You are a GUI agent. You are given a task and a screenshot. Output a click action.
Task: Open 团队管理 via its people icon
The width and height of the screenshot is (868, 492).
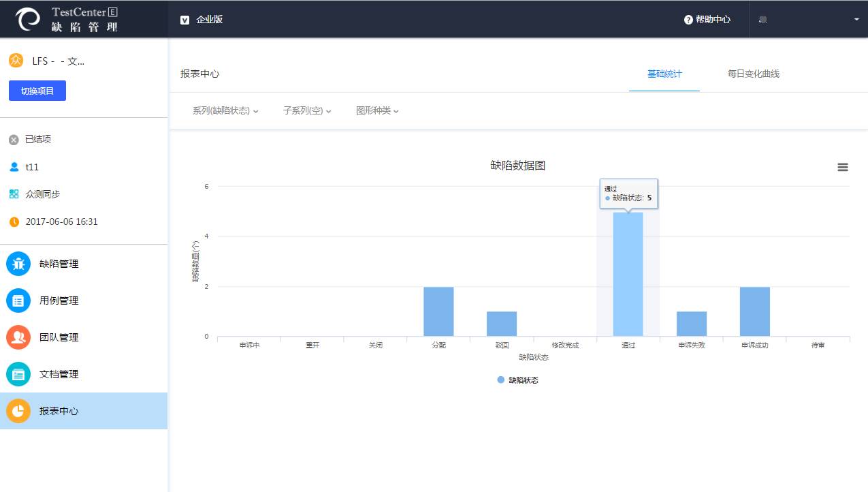[18, 337]
